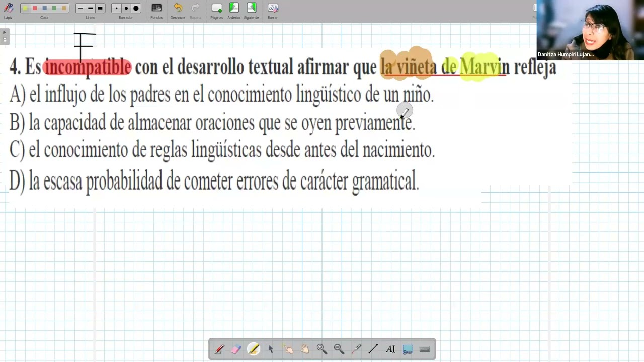Pick the blue color swatch
This screenshot has width=644, height=362.
[x=44, y=8]
